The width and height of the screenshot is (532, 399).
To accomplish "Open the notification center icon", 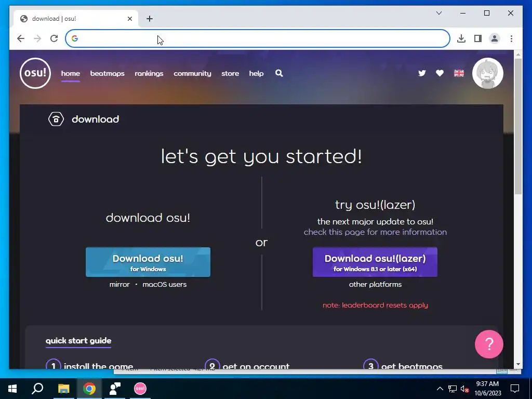I will click(515, 389).
